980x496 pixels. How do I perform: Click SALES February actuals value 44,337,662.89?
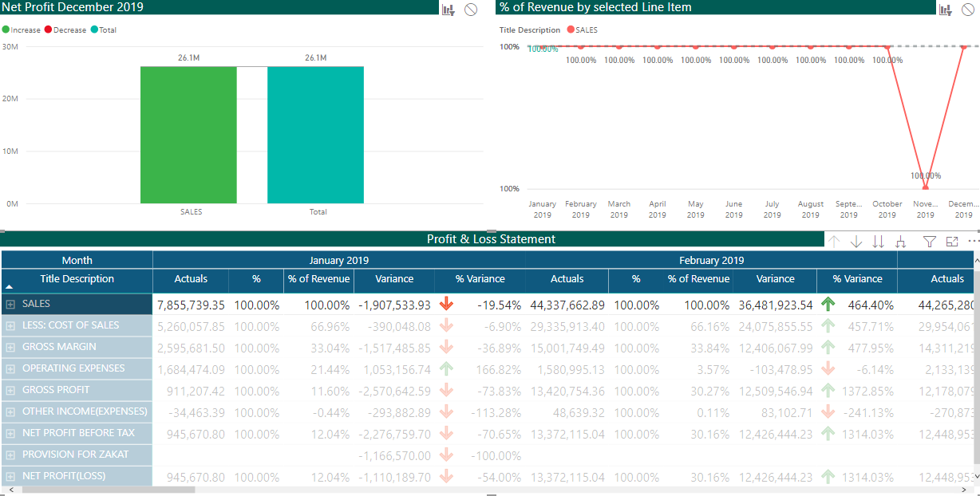coord(567,305)
